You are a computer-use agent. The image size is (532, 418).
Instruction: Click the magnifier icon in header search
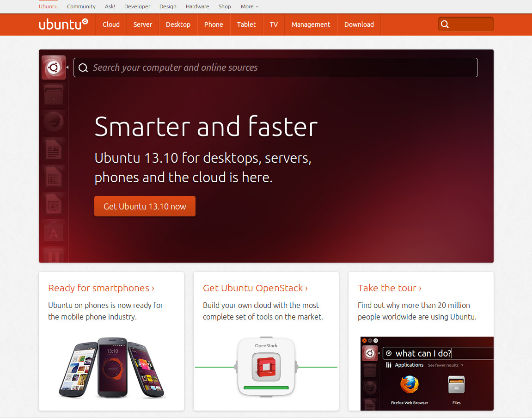[x=445, y=24]
